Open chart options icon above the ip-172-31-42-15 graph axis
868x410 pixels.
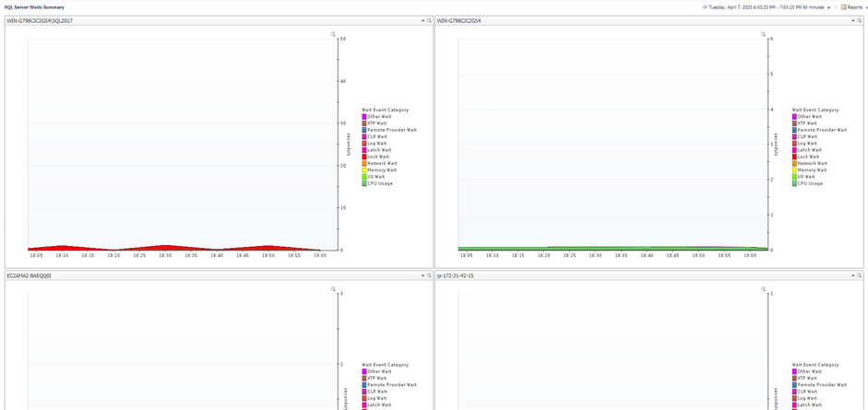pos(763,289)
